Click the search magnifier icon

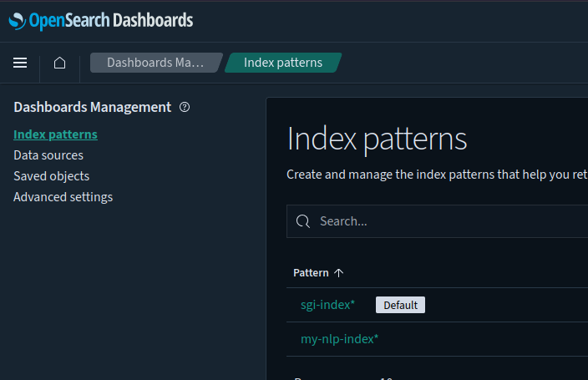pyautogui.click(x=303, y=221)
